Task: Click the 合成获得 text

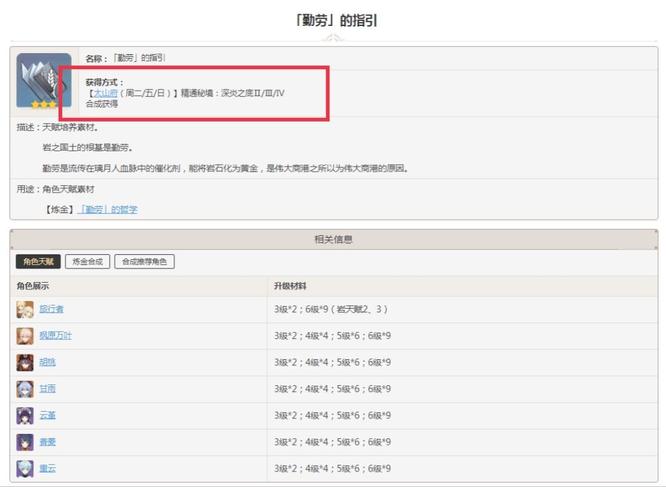Action: click(x=102, y=104)
